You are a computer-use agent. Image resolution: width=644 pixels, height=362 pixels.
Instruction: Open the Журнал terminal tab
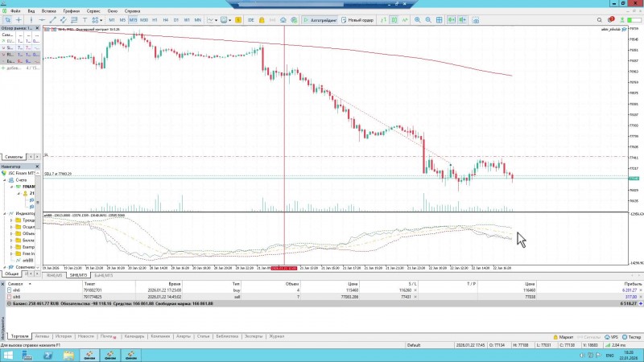coord(276,336)
